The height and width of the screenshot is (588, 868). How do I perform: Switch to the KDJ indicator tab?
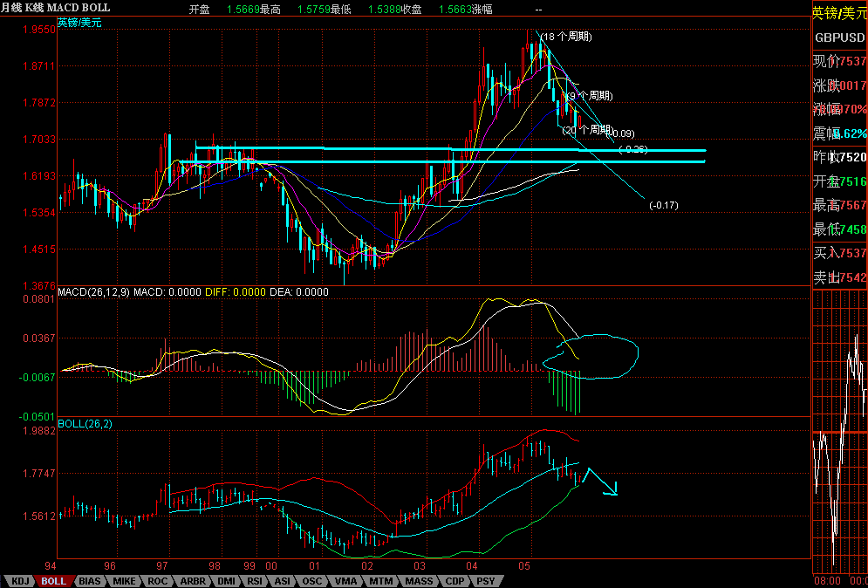coord(19,581)
